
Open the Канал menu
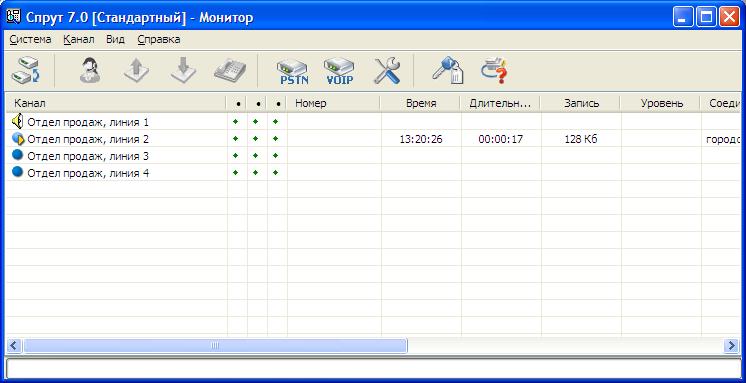[x=79, y=39]
